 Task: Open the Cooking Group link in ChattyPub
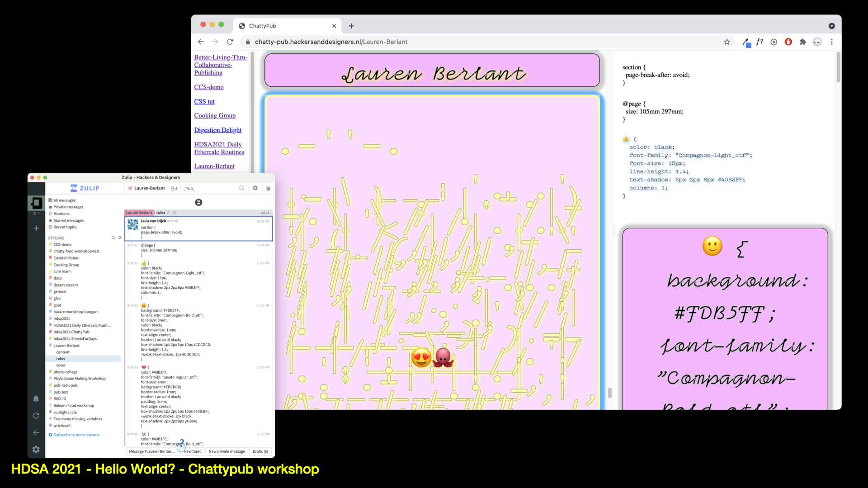[x=215, y=115]
